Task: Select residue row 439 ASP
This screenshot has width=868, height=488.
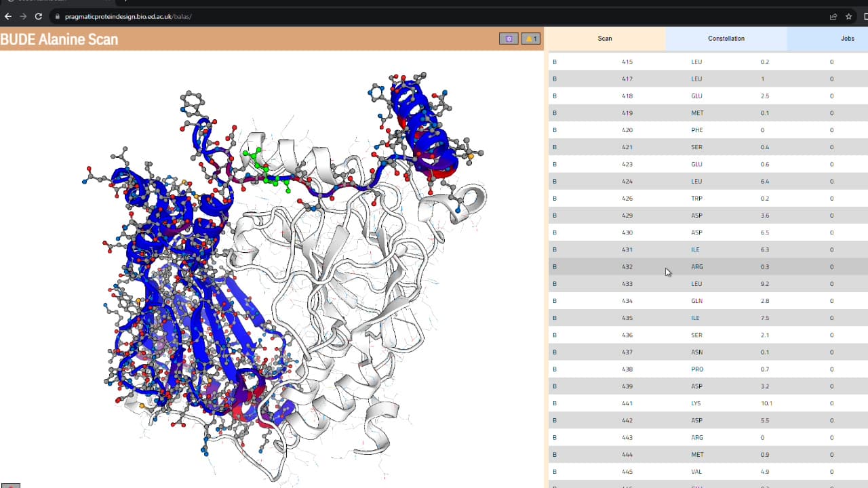Action: tap(708, 386)
